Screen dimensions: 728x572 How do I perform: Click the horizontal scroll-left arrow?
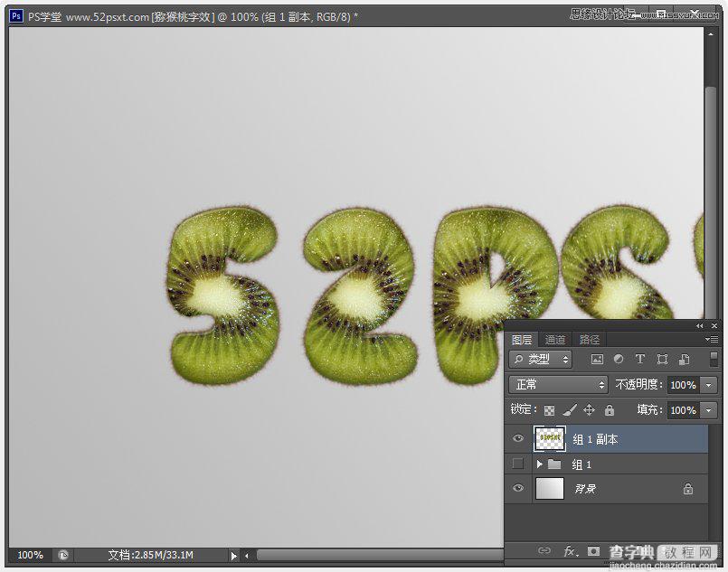[x=247, y=556]
